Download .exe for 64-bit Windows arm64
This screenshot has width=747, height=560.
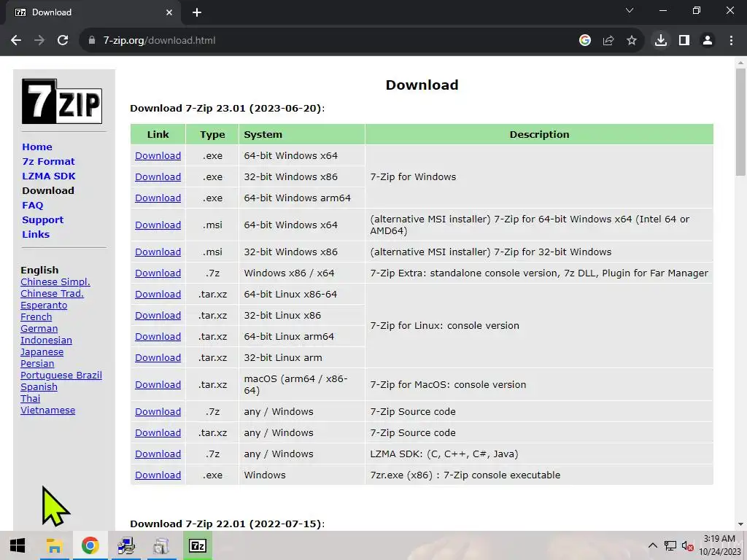point(158,198)
